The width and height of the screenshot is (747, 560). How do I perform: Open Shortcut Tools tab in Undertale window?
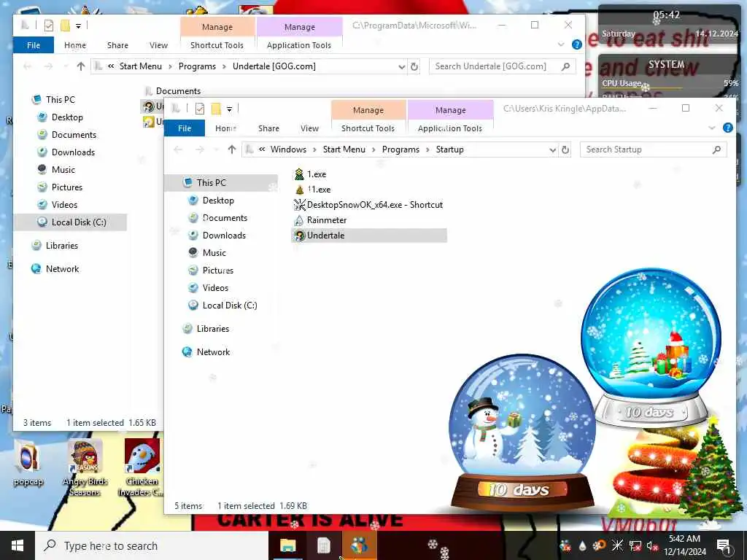coord(217,45)
